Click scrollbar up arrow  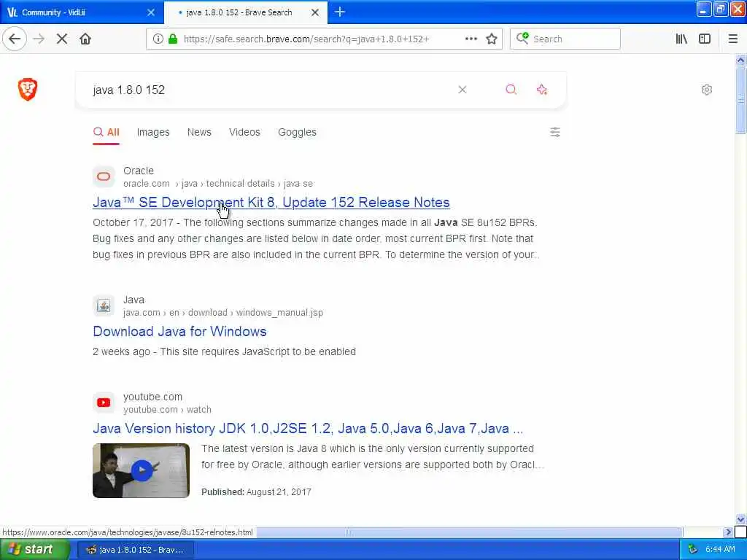(x=740, y=60)
